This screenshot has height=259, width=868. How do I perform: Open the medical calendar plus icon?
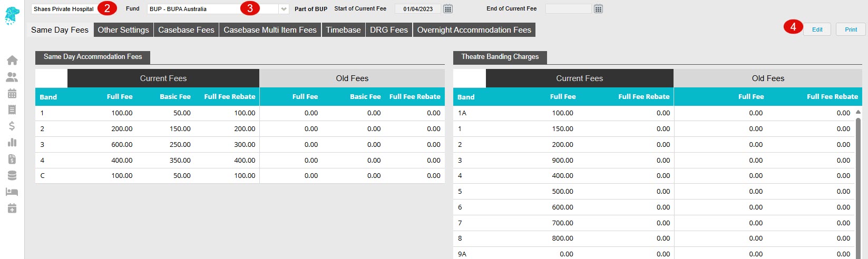[x=12, y=208]
